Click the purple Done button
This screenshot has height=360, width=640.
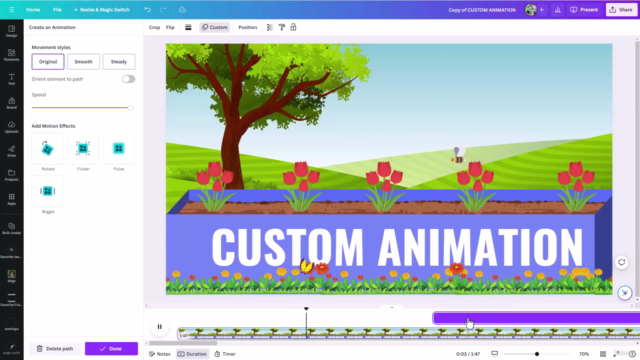point(111,349)
